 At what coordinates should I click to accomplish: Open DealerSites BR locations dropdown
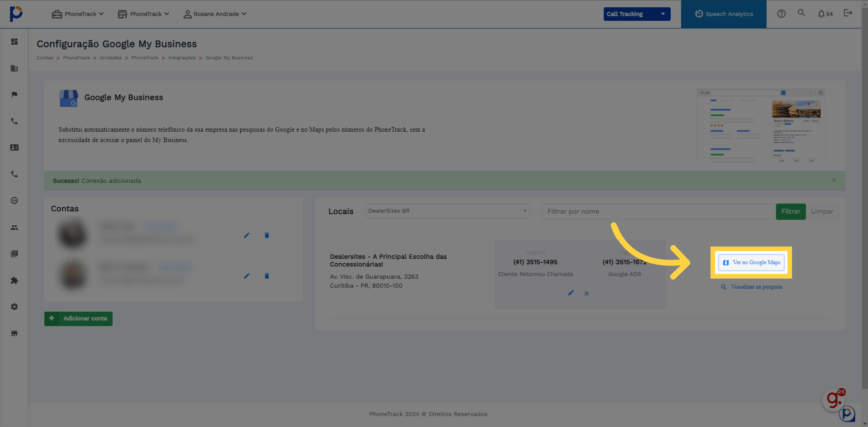(x=447, y=211)
